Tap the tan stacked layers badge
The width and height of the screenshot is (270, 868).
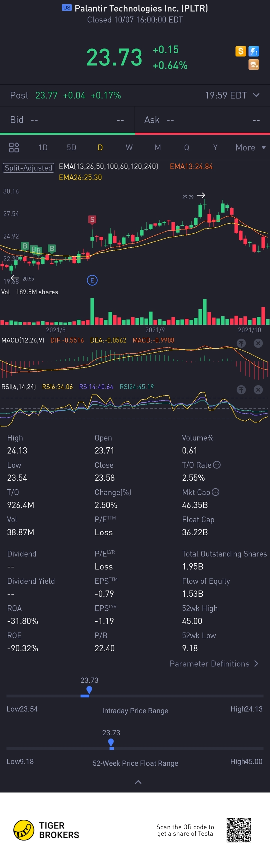253,64
